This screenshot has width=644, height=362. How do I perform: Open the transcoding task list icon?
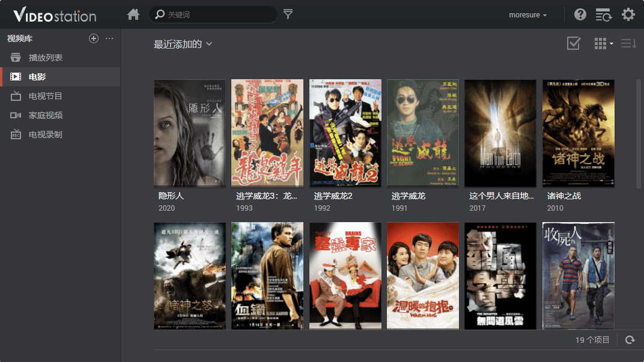pyautogui.click(x=603, y=15)
